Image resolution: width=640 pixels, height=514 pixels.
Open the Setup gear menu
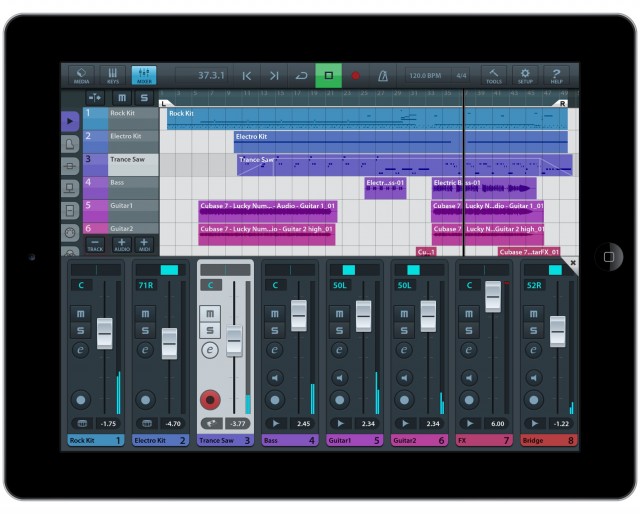(526, 75)
